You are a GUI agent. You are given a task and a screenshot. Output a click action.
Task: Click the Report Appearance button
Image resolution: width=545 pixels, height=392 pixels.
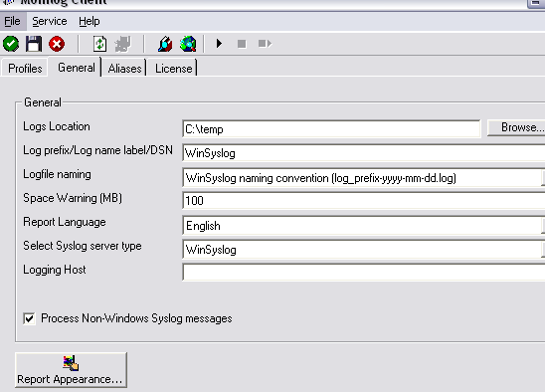[71, 370]
